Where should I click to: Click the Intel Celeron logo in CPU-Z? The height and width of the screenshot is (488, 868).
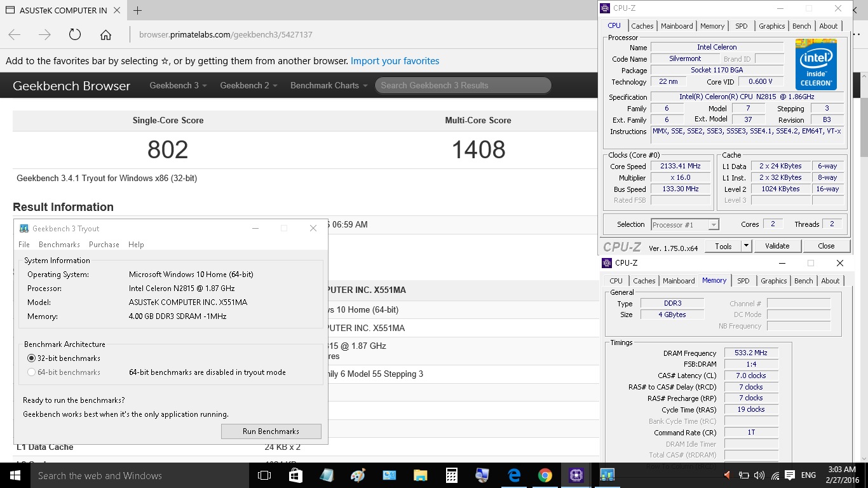click(x=816, y=64)
